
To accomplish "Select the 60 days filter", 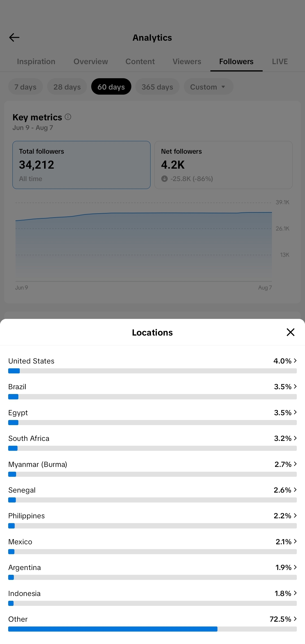I will coord(111,87).
